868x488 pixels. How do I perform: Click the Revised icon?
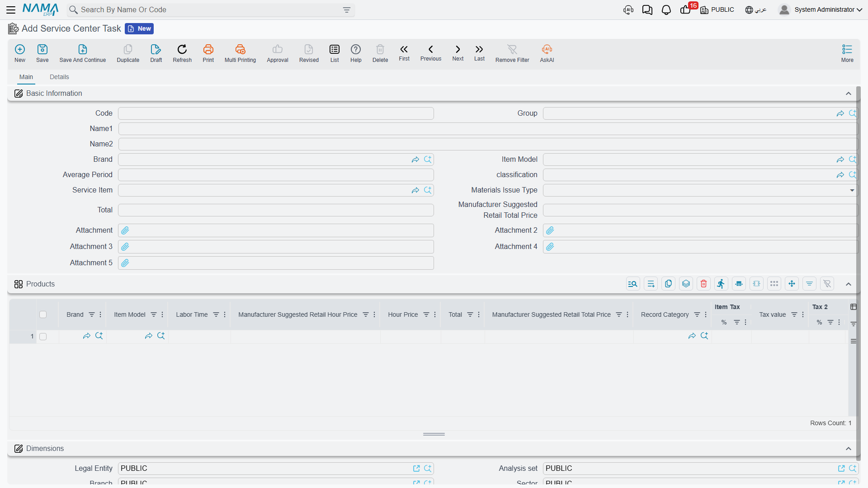pyautogui.click(x=309, y=53)
